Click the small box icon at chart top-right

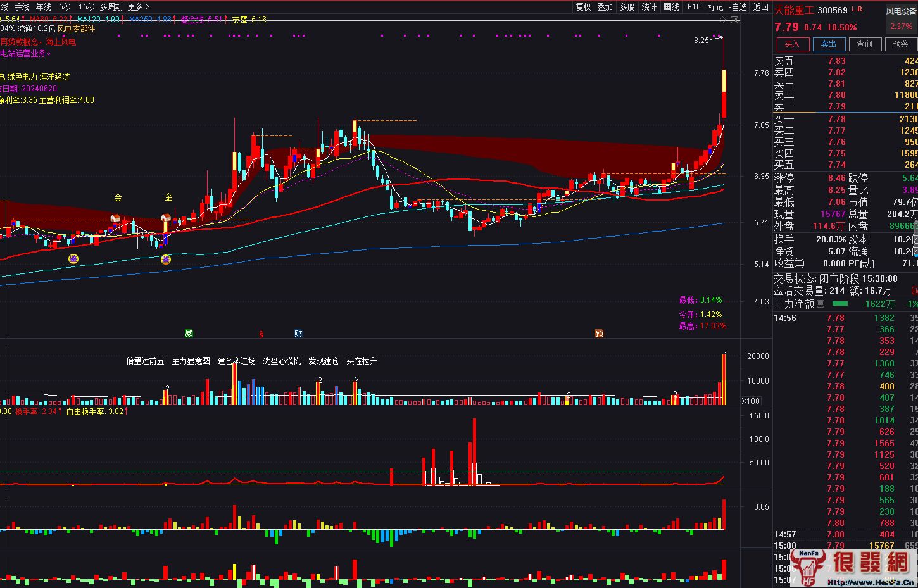click(x=734, y=20)
